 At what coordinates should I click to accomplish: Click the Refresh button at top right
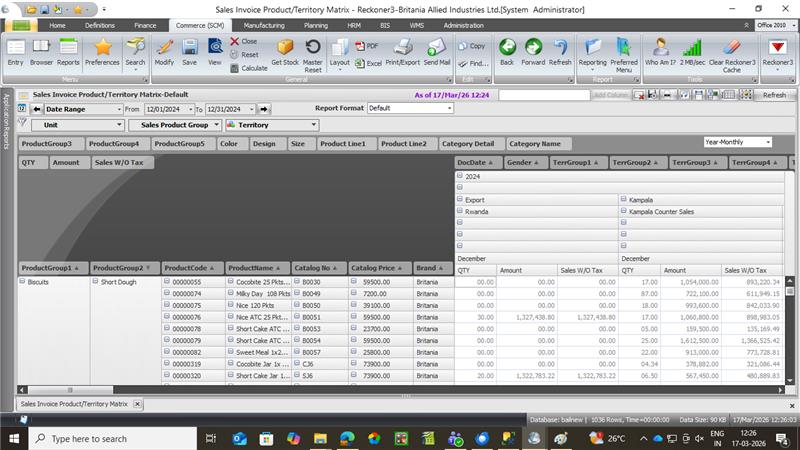click(774, 95)
